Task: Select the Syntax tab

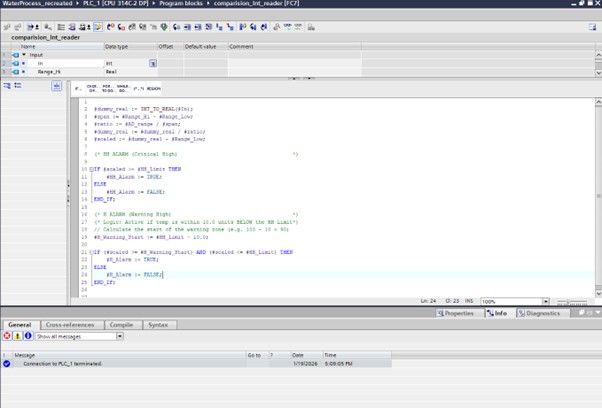Action: (x=158, y=325)
